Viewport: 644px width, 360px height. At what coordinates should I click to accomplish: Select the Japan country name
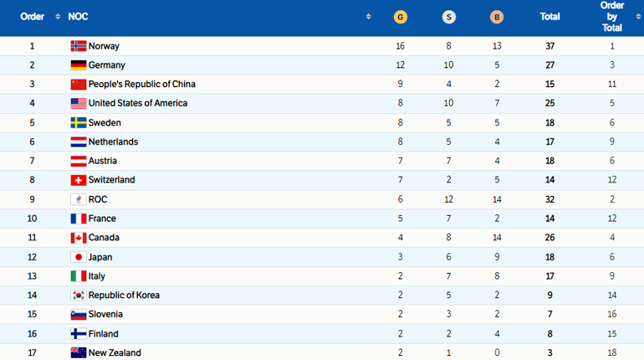tap(100, 257)
